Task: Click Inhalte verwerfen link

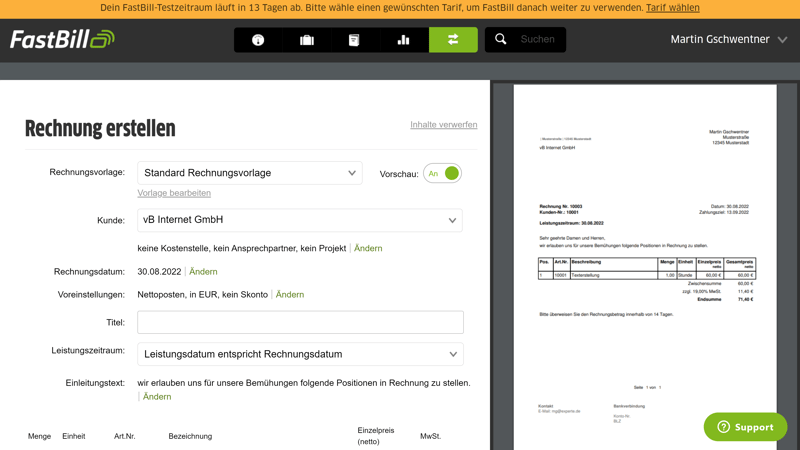Action: pos(443,125)
